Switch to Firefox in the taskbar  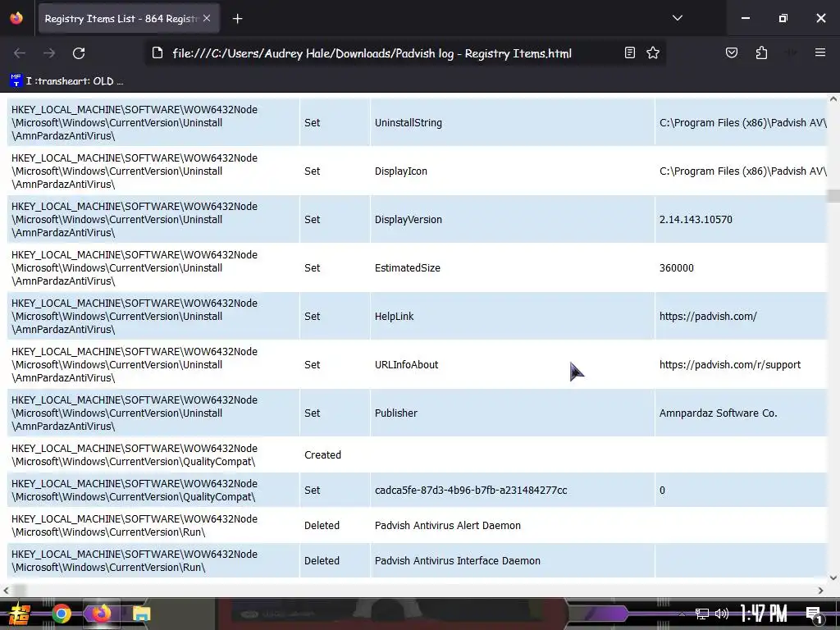click(x=101, y=614)
